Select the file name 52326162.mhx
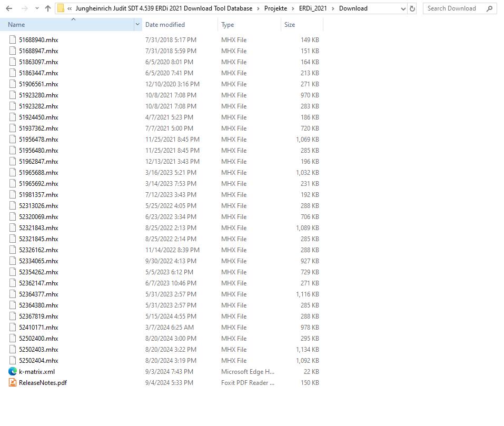The image size is (504, 426). (38, 250)
